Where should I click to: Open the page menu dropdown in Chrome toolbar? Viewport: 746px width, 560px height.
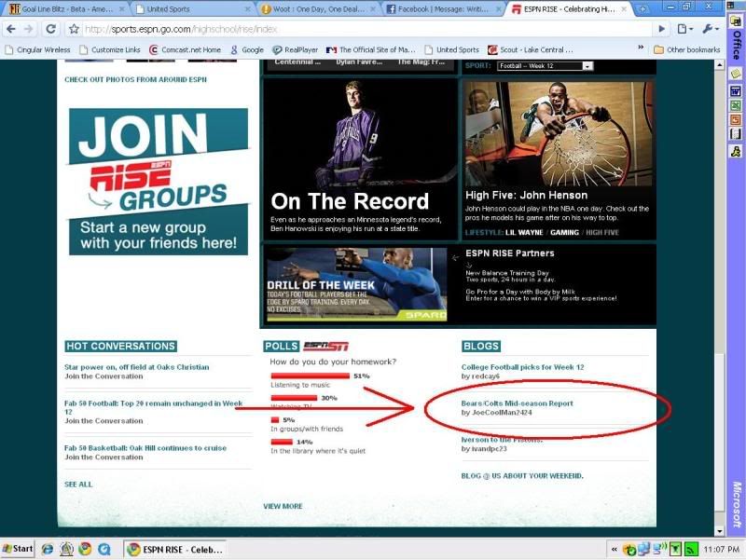tap(685, 29)
